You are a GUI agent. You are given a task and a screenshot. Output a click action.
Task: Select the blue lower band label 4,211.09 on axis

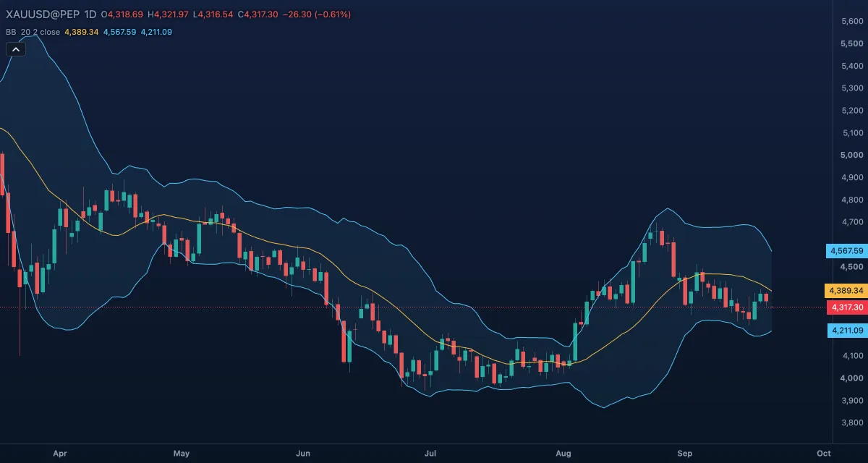pos(847,331)
